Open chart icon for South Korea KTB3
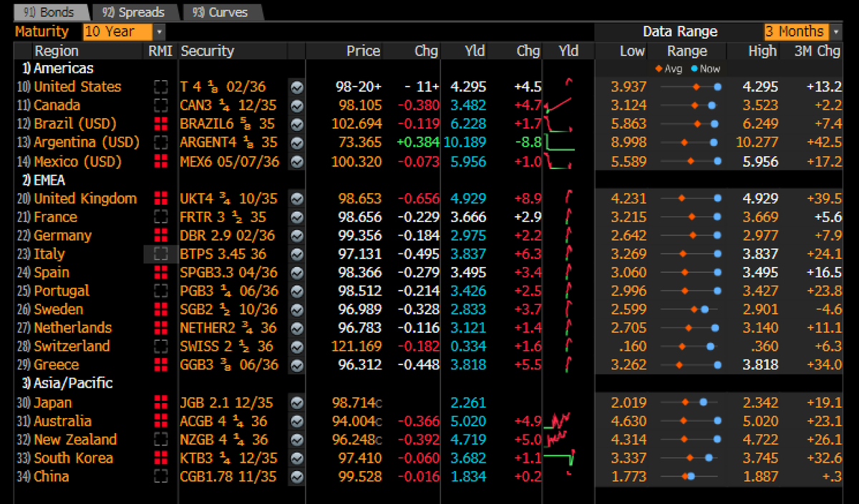 click(296, 459)
